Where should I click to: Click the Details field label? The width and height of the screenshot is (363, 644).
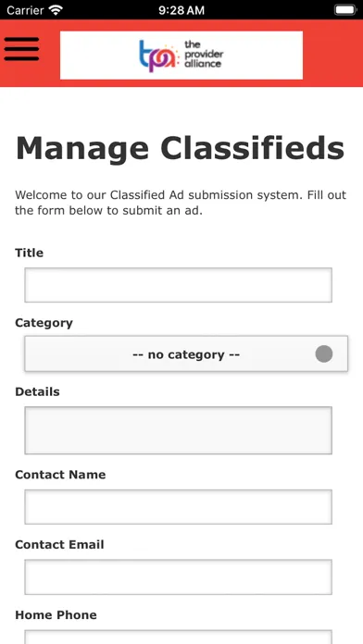tap(37, 391)
